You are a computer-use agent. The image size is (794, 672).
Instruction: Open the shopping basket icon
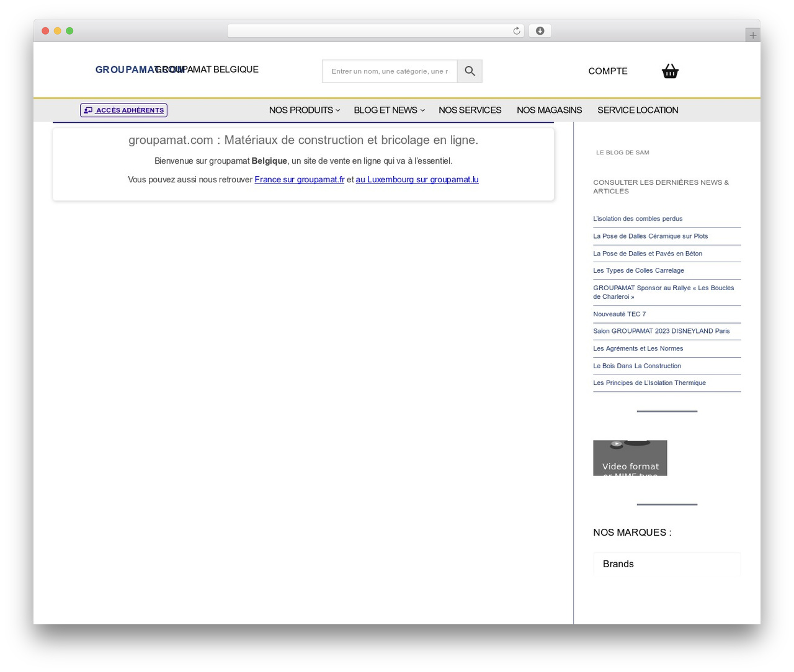click(x=670, y=71)
